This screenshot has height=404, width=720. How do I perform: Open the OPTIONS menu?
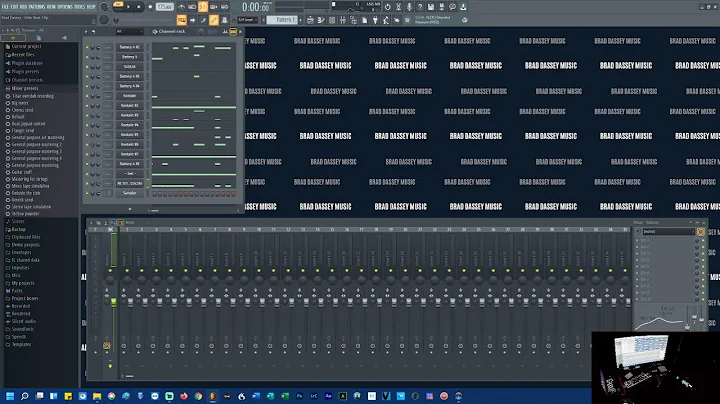point(67,7)
